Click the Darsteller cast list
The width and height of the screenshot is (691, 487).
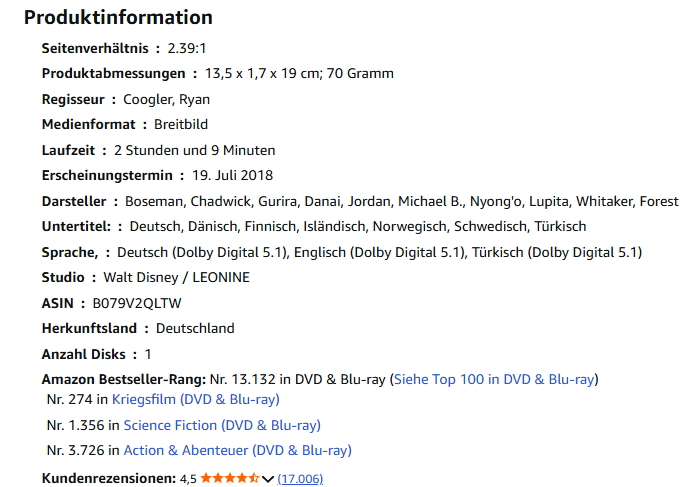pos(402,201)
